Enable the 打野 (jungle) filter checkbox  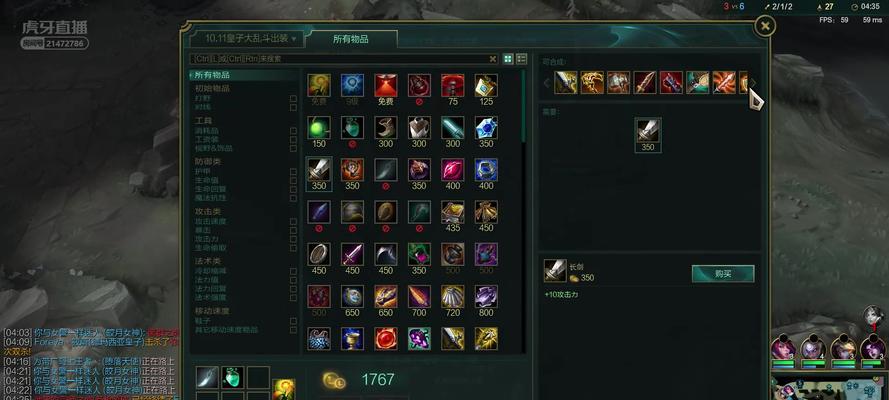(x=293, y=99)
